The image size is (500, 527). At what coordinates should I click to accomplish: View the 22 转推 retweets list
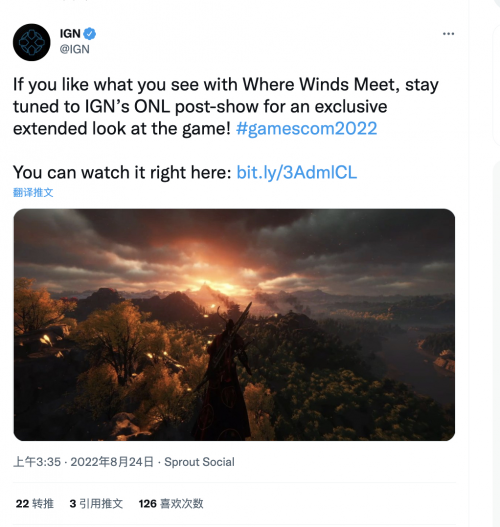pos(35,503)
